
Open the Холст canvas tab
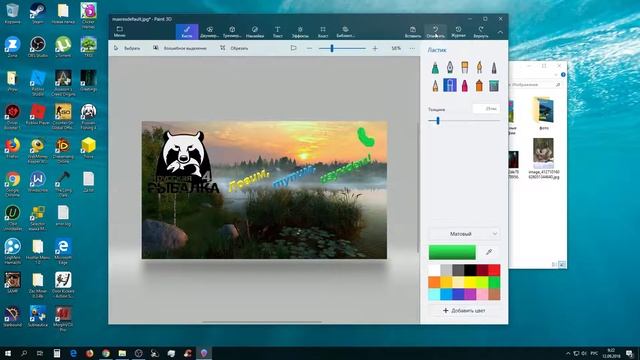323,31
